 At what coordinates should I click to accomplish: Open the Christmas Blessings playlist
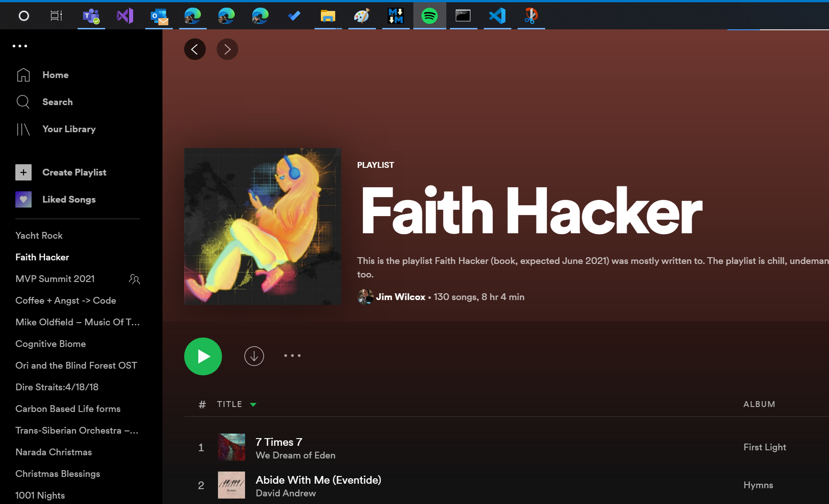(58, 474)
